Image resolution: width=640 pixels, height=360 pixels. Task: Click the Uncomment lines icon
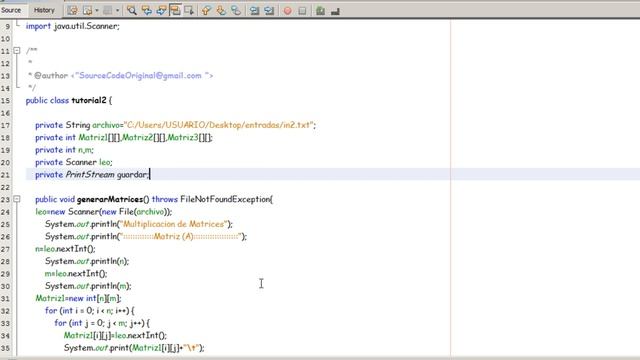tap(335, 11)
